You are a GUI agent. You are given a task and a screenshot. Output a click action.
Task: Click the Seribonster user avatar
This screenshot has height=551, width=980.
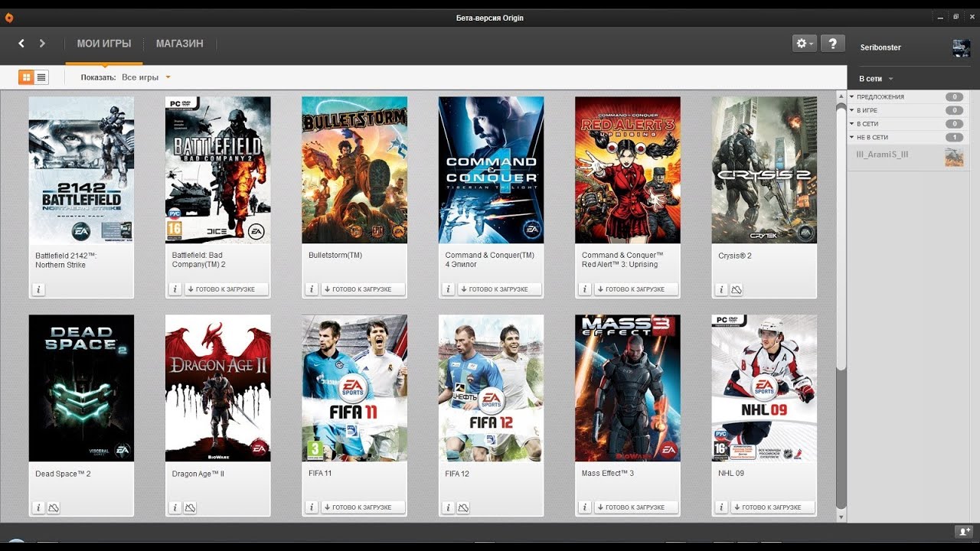961,47
